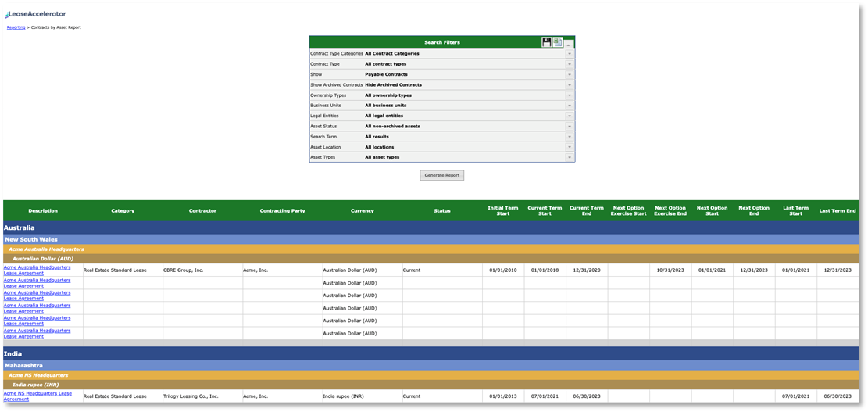Image resolution: width=868 pixels, height=412 pixels.
Task: Click the Hide Archived Contracts filter value
Action: pyautogui.click(x=393, y=84)
